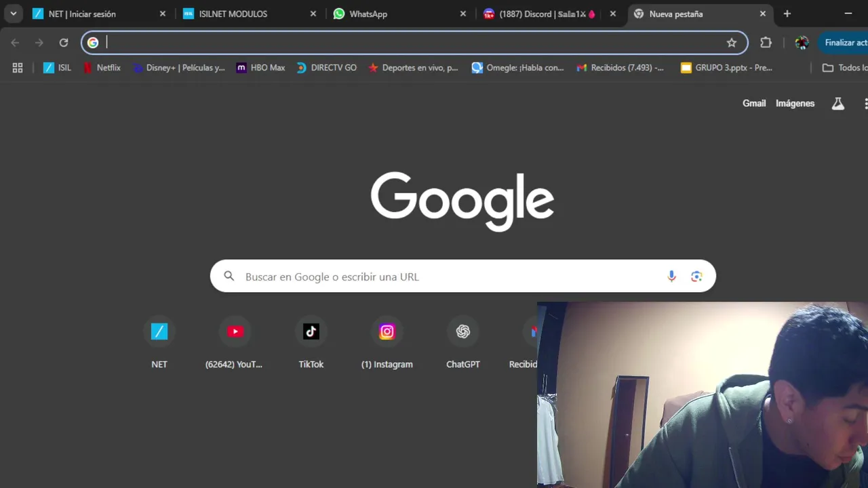Viewport: 868px width, 488px height.
Task: Open the Recibidos Gmail bookmark
Action: coord(620,68)
